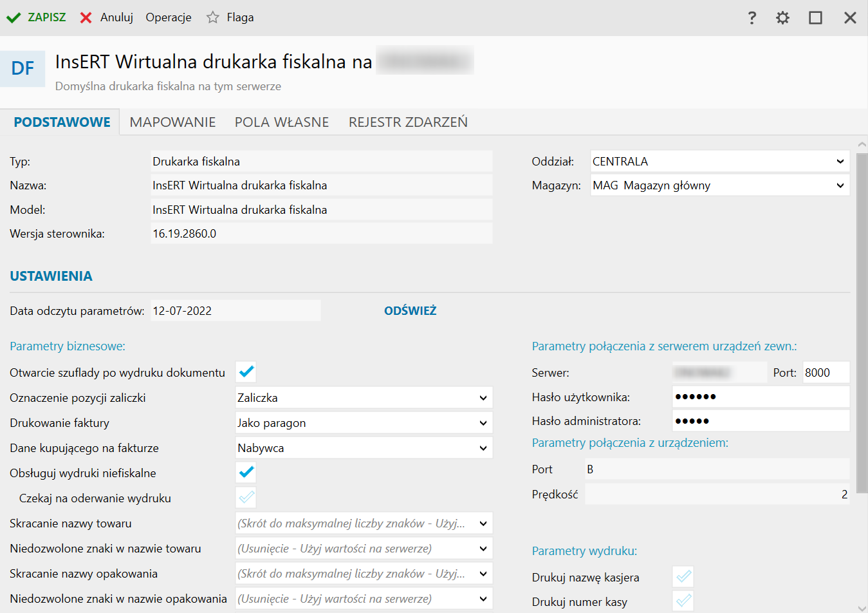
Task: Click the Model field value
Action: click(x=322, y=210)
